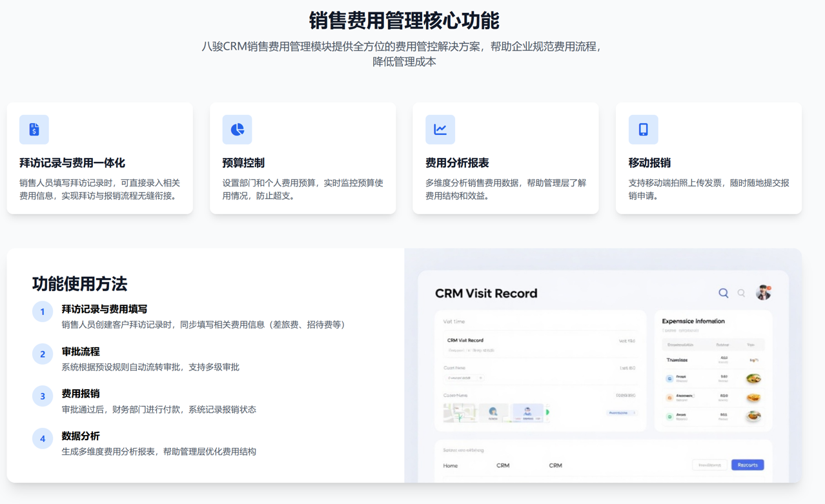
Task: Click the 费用分析报表 card heading
Action: [x=457, y=163]
